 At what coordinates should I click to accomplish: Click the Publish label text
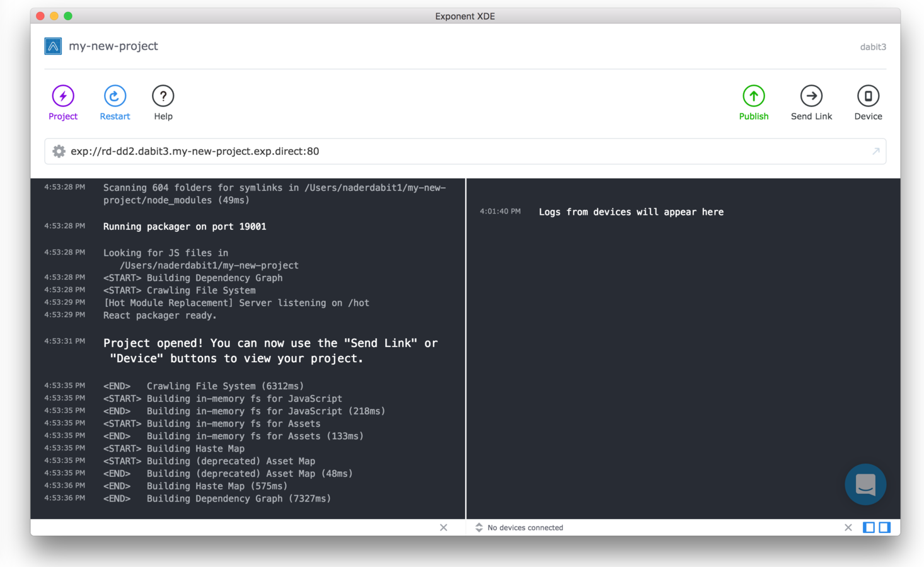coord(754,117)
